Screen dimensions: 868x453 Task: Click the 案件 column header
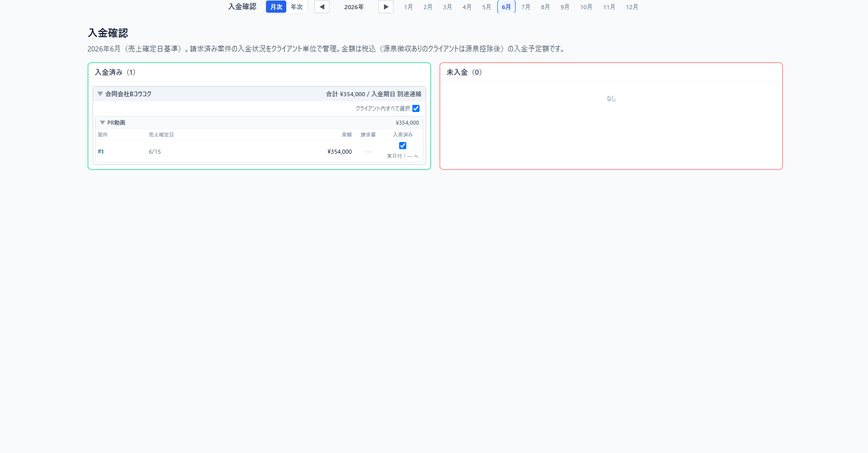click(x=103, y=135)
